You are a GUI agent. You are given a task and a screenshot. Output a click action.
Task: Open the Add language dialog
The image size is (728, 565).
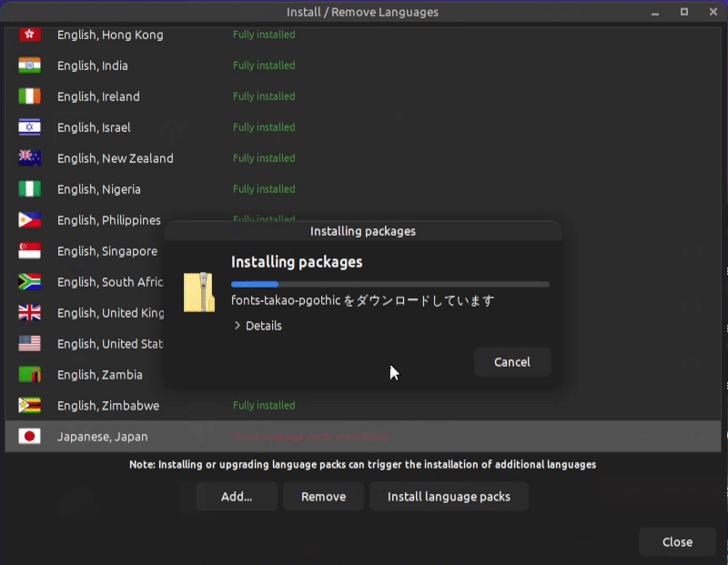pyautogui.click(x=237, y=496)
